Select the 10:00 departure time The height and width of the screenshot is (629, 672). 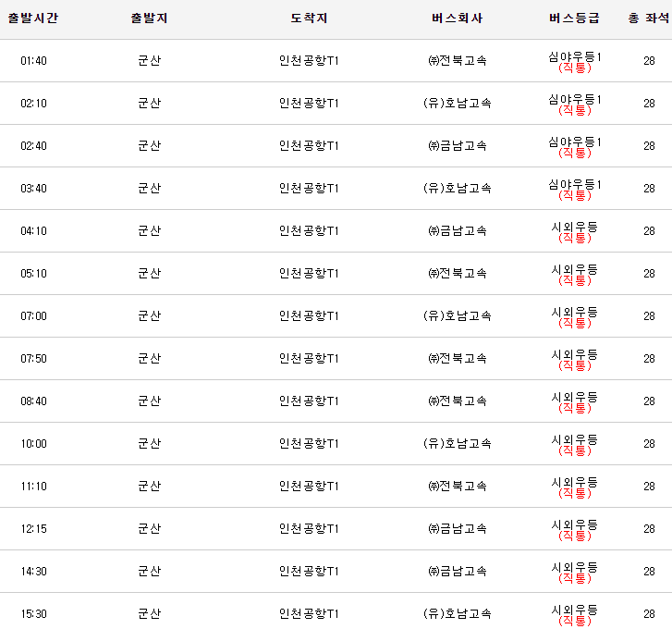(33, 444)
